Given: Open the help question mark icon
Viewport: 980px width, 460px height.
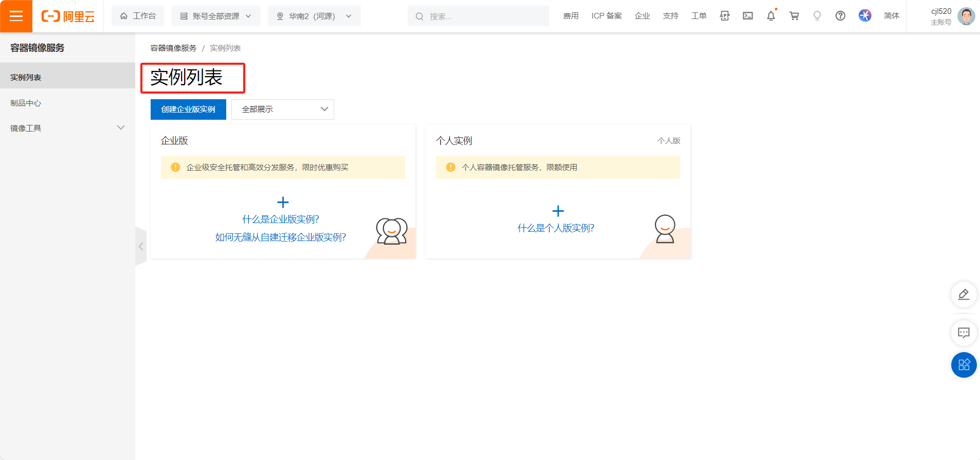Looking at the screenshot, I should 840,16.
